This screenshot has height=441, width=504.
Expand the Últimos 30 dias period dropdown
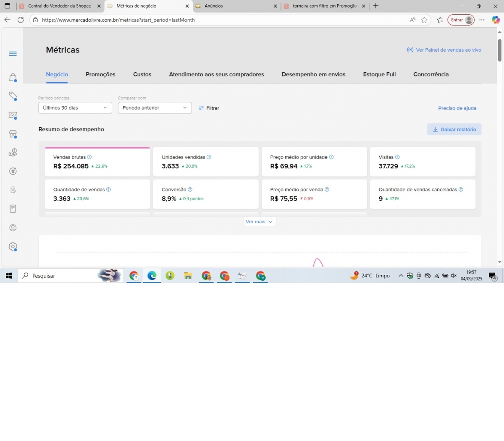pyautogui.click(x=75, y=108)
